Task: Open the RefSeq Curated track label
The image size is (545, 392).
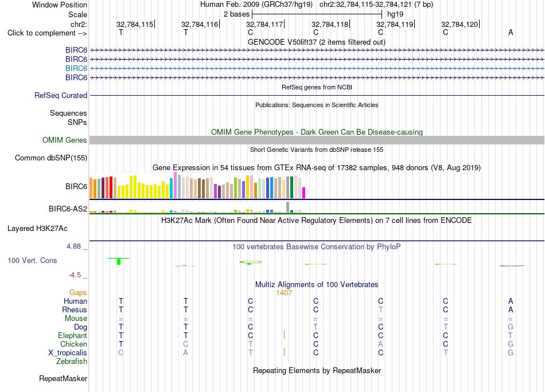Action: click(x=61, y=96)
